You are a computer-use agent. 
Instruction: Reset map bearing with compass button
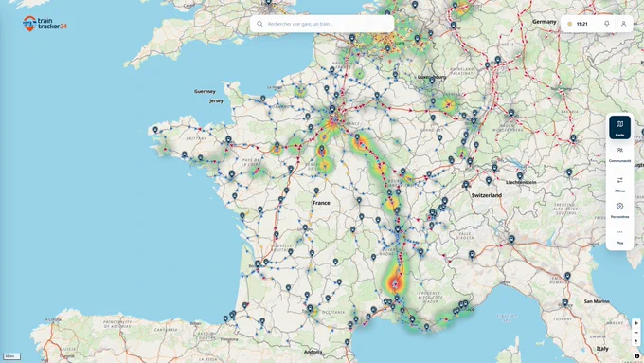(635, 341)
